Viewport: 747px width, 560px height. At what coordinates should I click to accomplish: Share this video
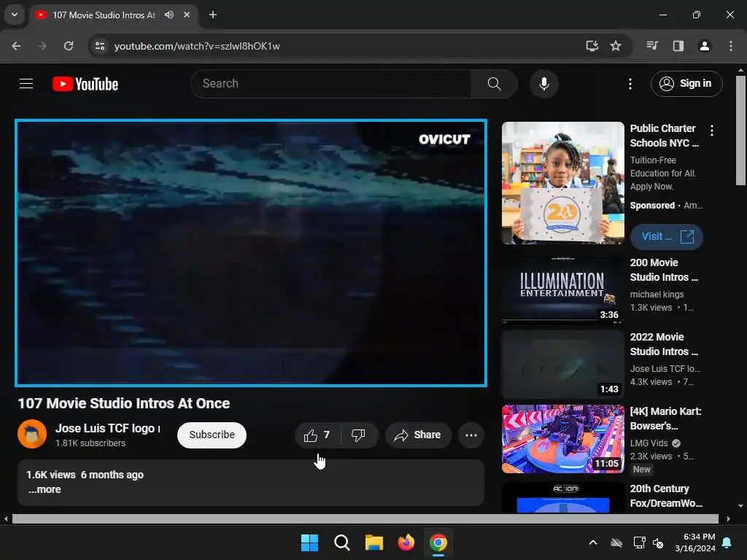pyautogui.click(x=418, y=435)
